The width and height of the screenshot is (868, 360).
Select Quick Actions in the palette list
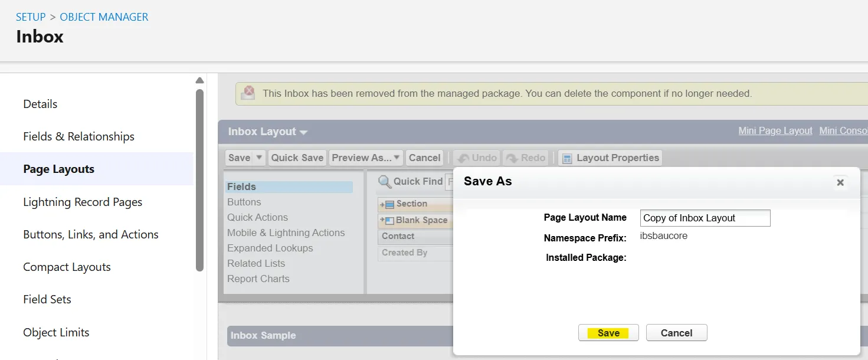click(258, 217)
